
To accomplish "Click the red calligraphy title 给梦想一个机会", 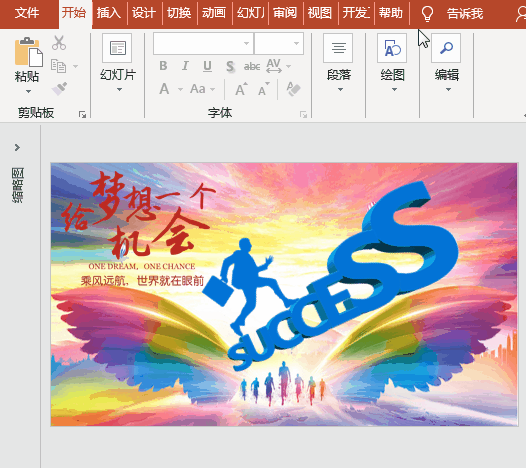I will tap(139, 215).
